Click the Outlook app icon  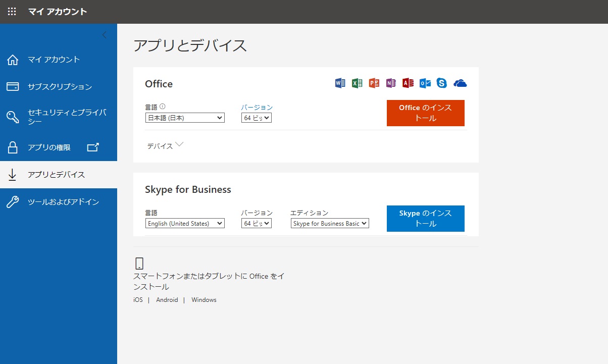[x=425, y=83]
